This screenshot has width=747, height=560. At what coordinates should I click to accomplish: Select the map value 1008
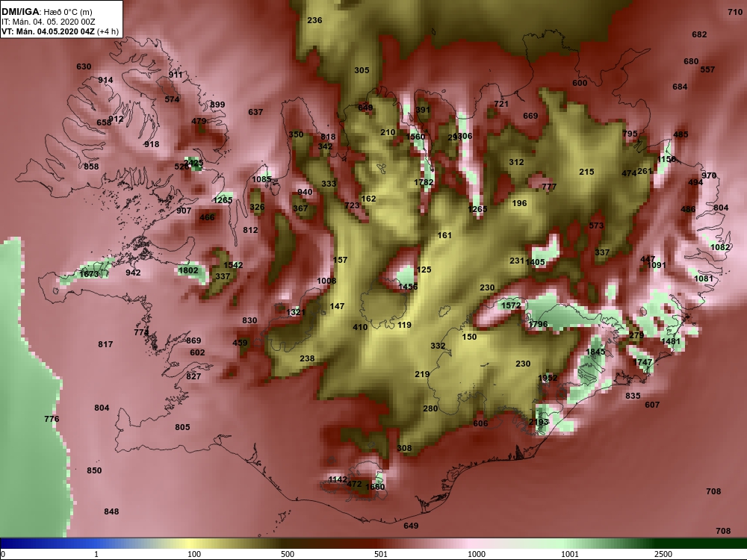(326, 281)
